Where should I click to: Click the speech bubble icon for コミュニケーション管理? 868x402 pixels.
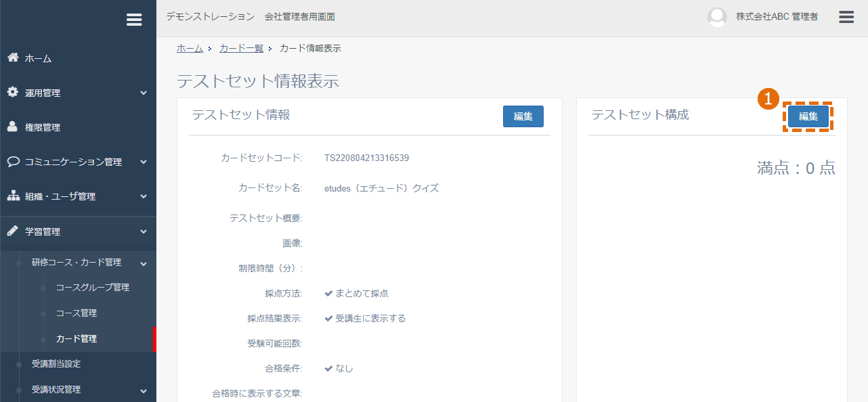[x=13, y=162]
